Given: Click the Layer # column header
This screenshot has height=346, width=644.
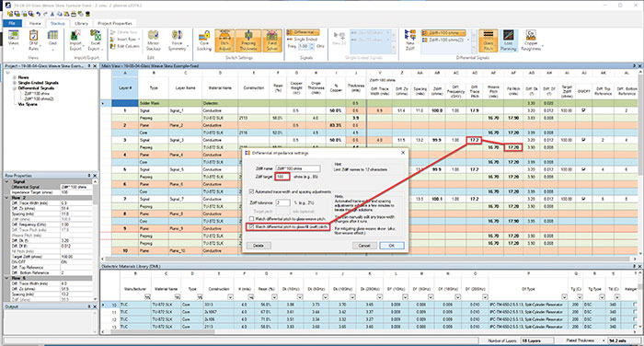Looking at the screenshot, I should click(x=125, y=88).
